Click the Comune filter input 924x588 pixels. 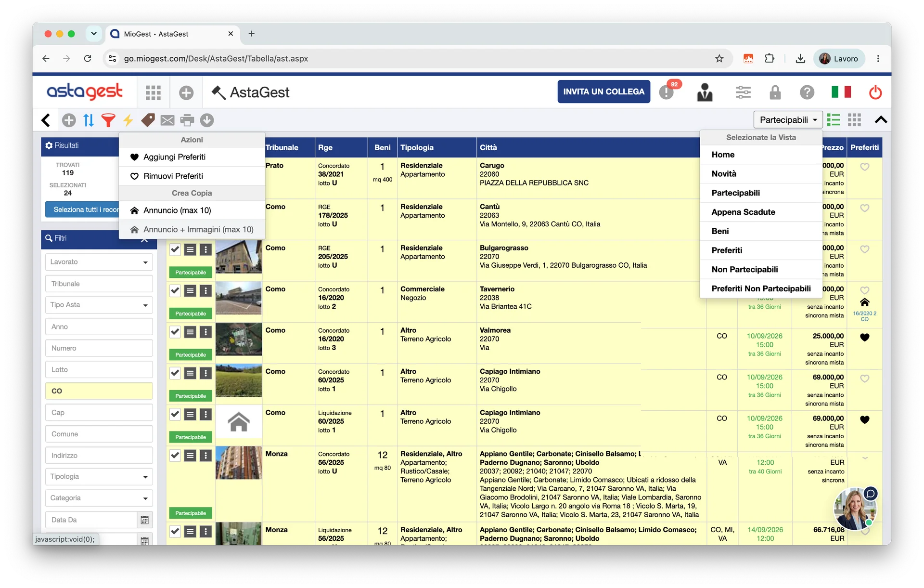[x=99, y=434]
